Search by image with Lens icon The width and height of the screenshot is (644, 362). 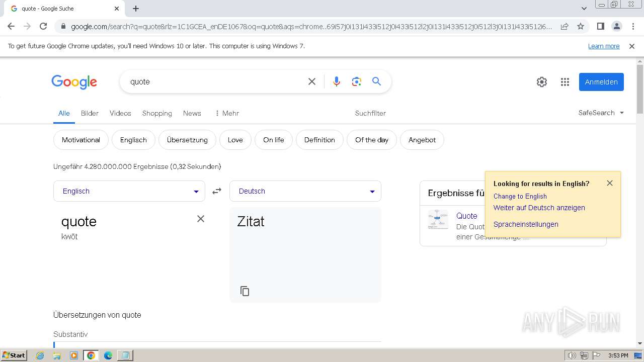tap(357, 81)
